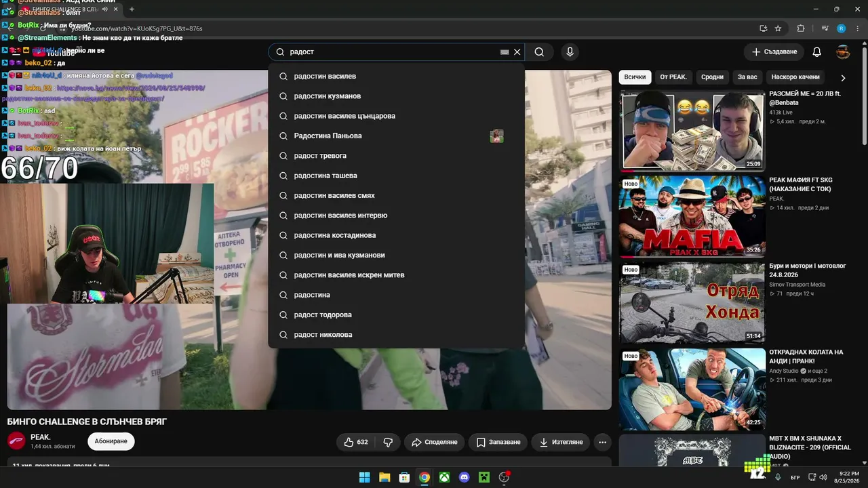Image resolution: width=868 pixels, height=488 pixels.
Task: Start voice search with the microphone icon
Action: pos(570,52)
